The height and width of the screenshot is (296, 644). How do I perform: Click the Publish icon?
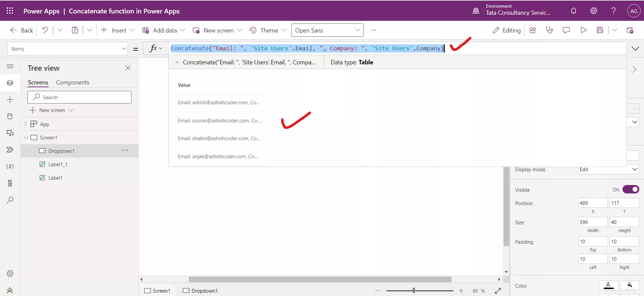[630, 30]
